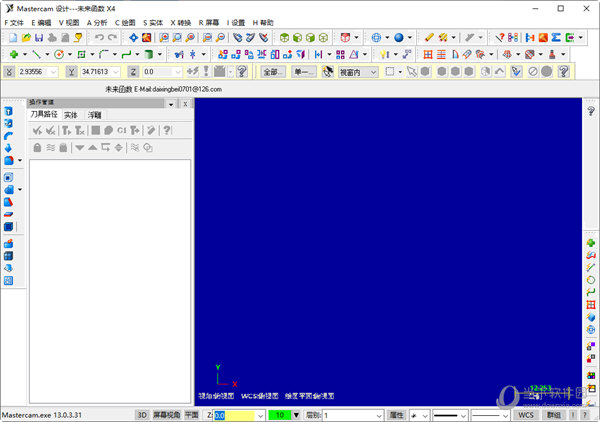Switch to the 实体 tab
The image size is (600, 422).
point(71,115)
